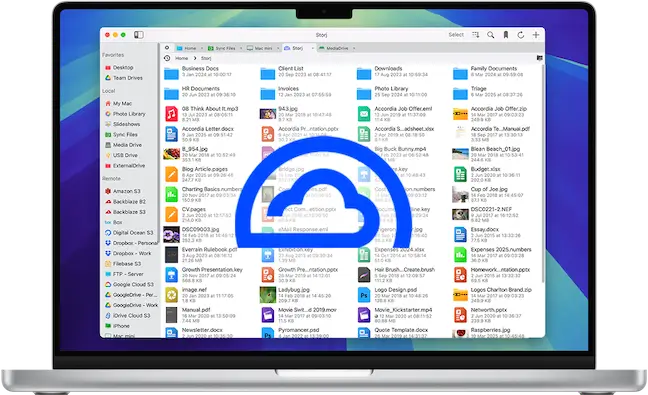This screenshot has width=648, height=395.
Task: Click Storj in the breadcrumb path
Action: (x=206, y=58)
